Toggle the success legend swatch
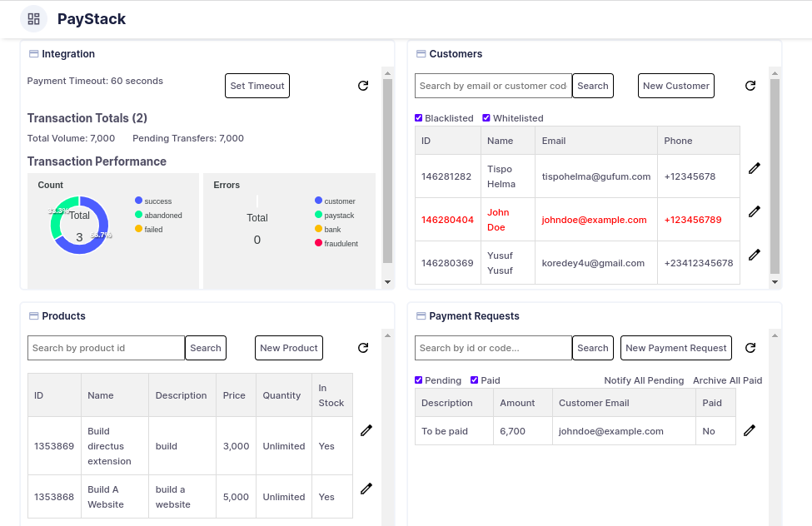The height and width of the screenshot is (526, 812). [138, 201]
